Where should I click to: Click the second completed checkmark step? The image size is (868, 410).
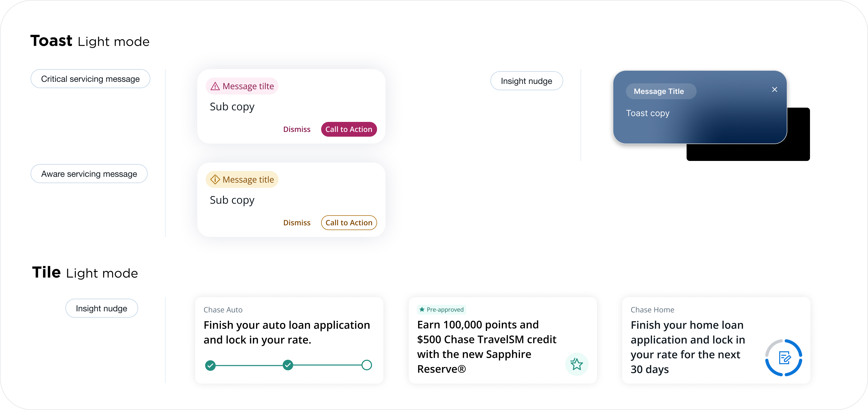pyautogui.click(x=288, y=365)
